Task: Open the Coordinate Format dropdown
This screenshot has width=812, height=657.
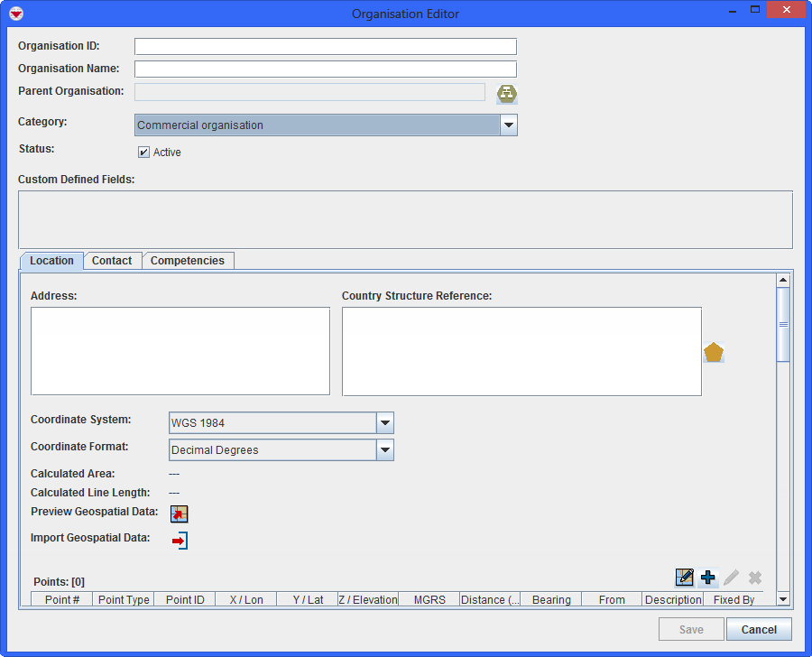Action: [384, 449]
